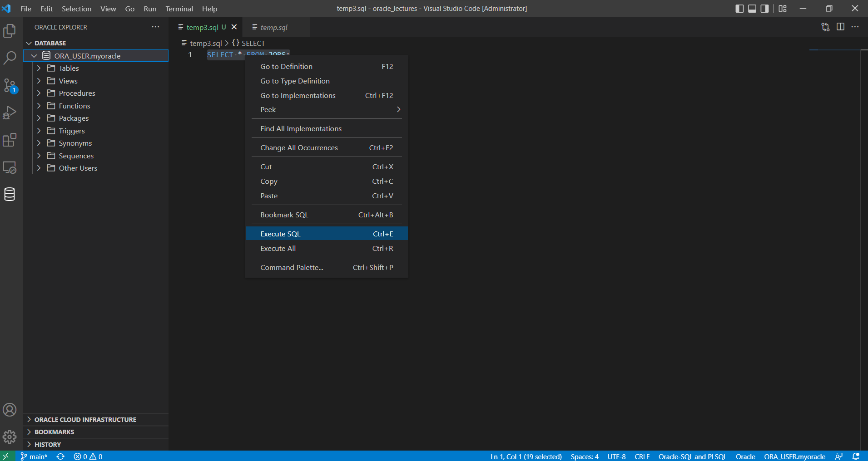Open the Explorer view in activity bar
This screenshot has height=461, width=868.
(x=10, y=31)
